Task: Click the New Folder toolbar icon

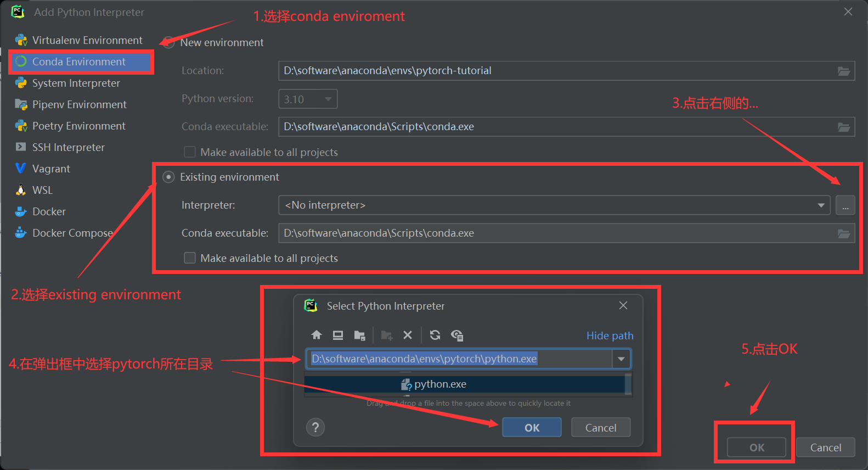Action: click(387, 335)
